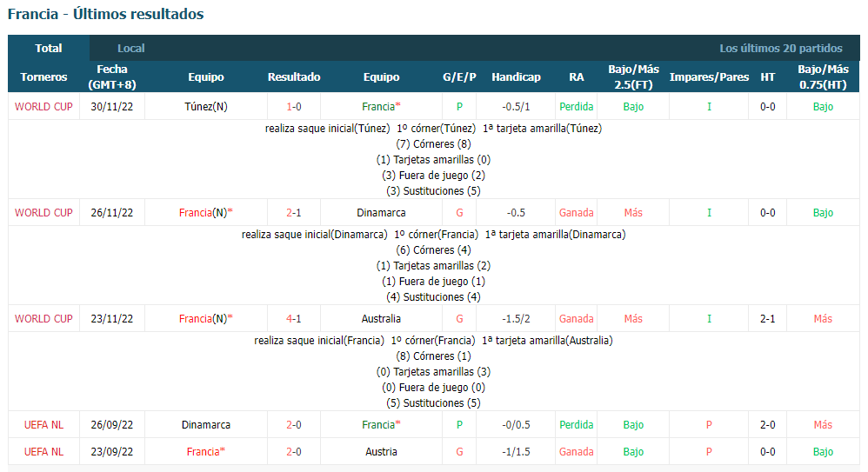The width and height of the screenshot is (868, 472).
Task: Click handicap value -0.5/1
Action: (x=516, y=107)
